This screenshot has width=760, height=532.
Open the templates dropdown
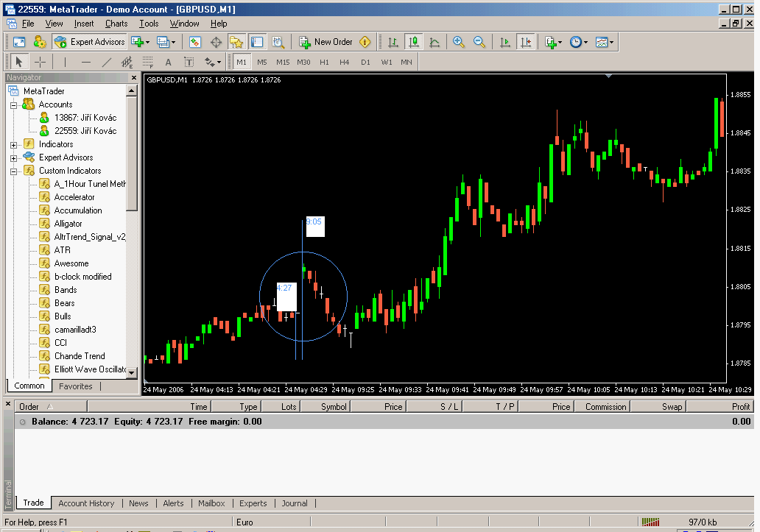click(x=611, y=42)
